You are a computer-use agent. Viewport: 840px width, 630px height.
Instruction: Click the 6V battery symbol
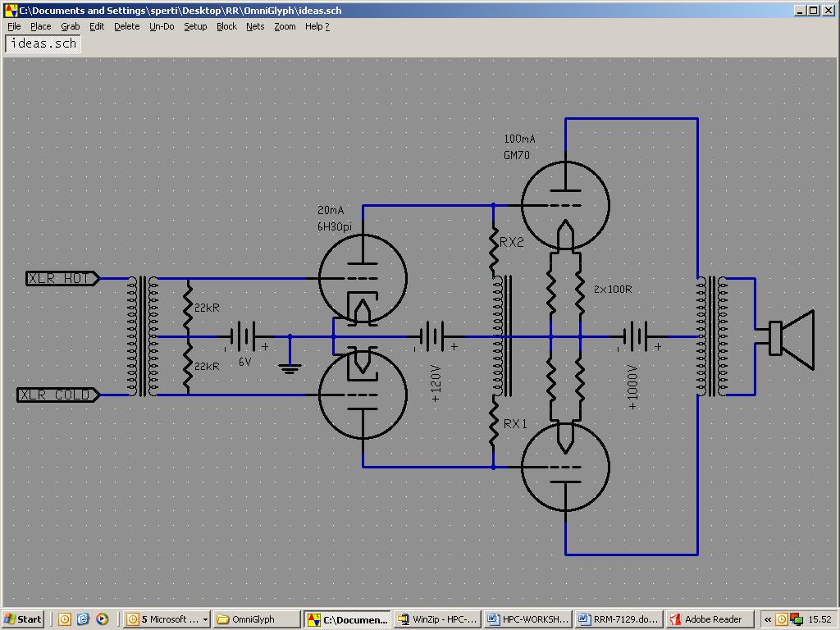click(243, 336)
